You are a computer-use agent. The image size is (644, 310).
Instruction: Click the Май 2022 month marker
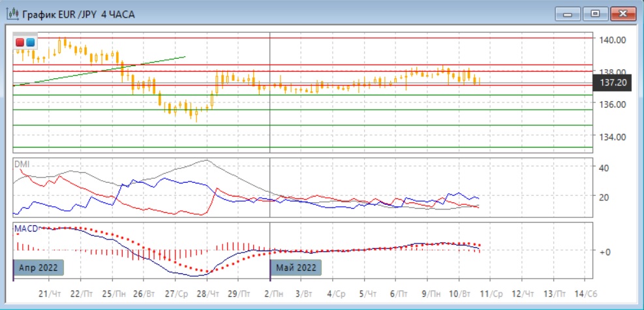coord(296,267)
